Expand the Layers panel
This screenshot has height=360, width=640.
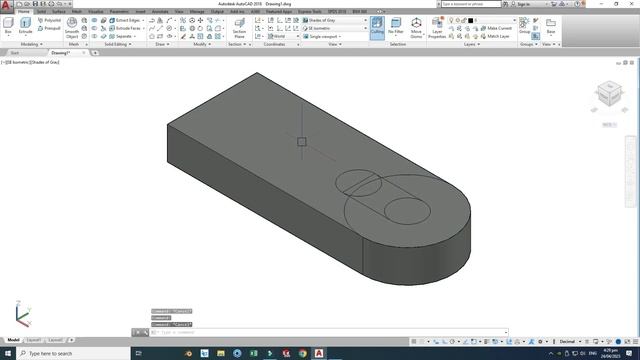(x=472, y=44)
